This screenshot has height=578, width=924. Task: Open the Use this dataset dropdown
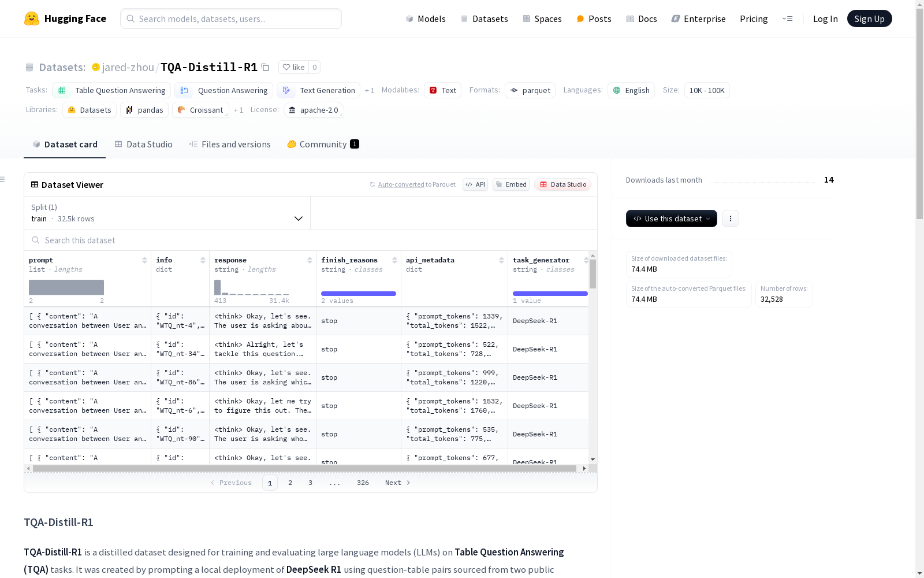[672, 218]
